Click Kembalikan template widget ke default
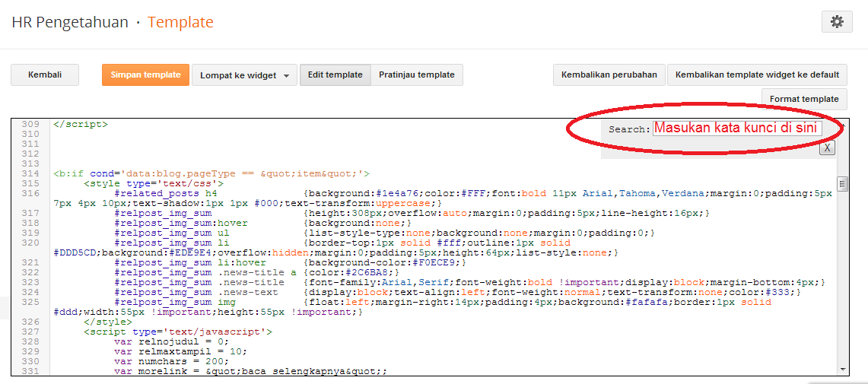Screen dimensions: 868x384 [x=757, y=75]
